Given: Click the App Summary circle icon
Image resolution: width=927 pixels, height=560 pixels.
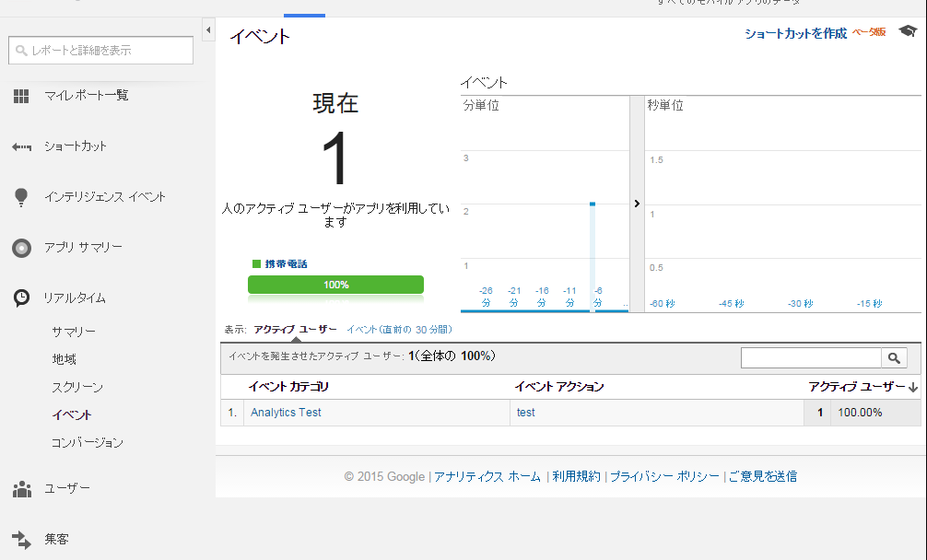Looking at the screenshot, I should point(21,248).
